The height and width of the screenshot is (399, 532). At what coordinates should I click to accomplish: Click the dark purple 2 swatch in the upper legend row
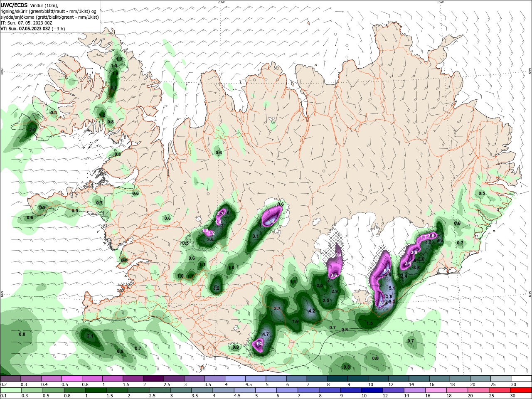coord(153,379)
